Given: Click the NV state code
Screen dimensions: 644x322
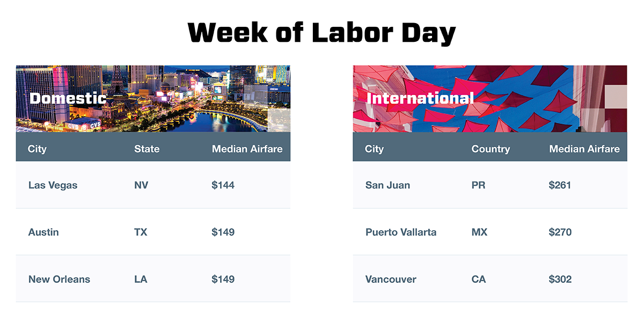Looking at the screenshot, I should pyautogui.click(x=141, y=185).
